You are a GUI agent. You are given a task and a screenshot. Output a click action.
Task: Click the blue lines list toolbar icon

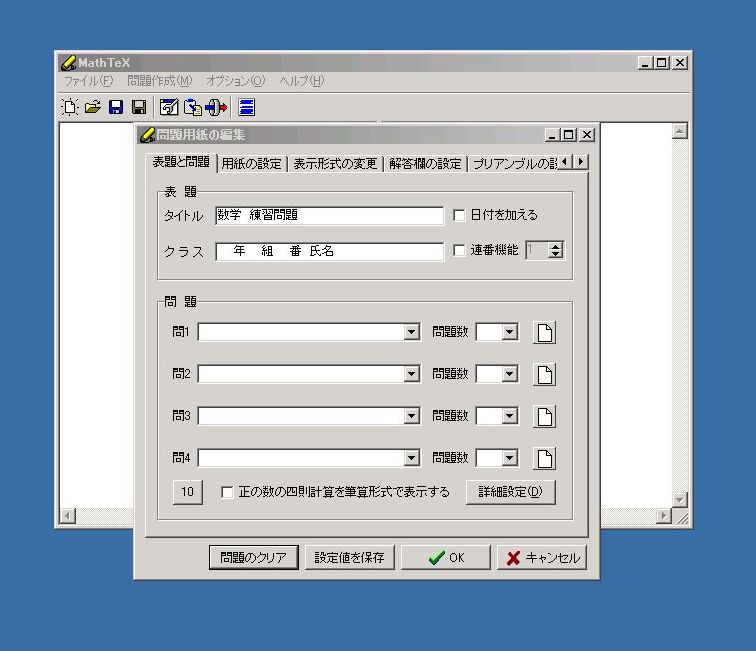[246, 107]
